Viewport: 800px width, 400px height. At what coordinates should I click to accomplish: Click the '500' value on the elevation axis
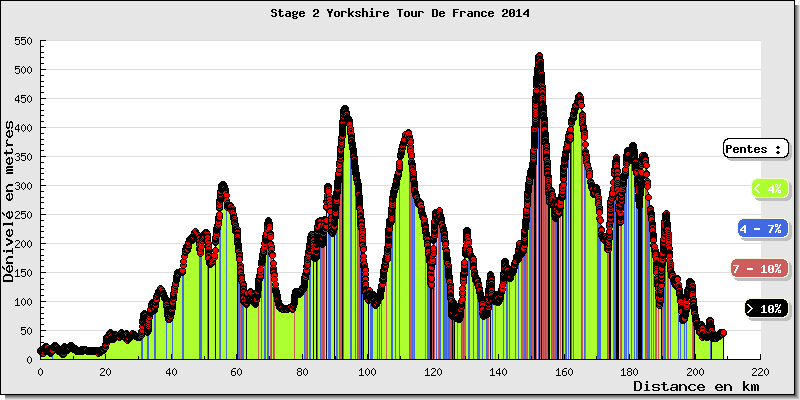24,70
